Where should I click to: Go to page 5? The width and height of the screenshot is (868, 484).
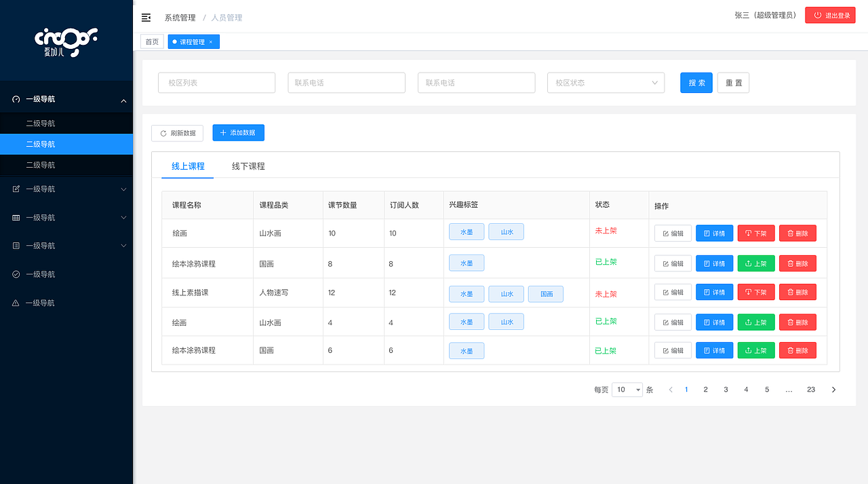click(767, 390)
